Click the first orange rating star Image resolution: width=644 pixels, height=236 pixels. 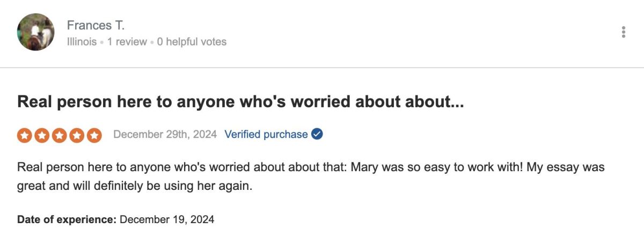click(x=25, y=135)
